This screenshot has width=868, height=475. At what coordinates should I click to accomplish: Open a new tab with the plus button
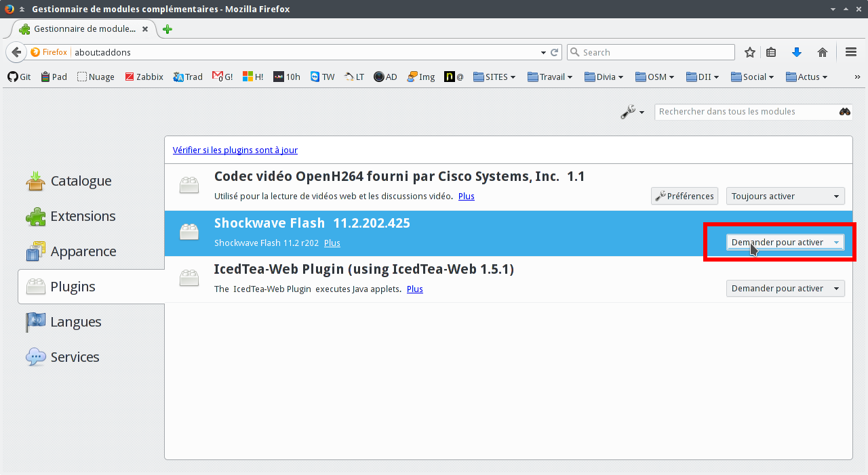(x=167, y=29)
